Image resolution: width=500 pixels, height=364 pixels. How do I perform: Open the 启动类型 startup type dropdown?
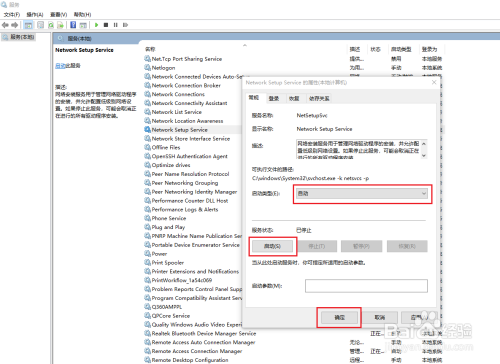click(362, 194)
